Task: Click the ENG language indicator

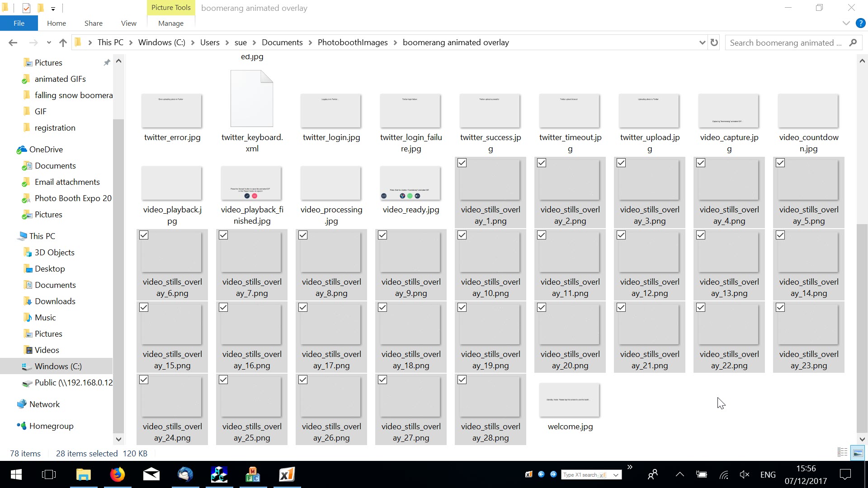Action: [x=768, y=474]
